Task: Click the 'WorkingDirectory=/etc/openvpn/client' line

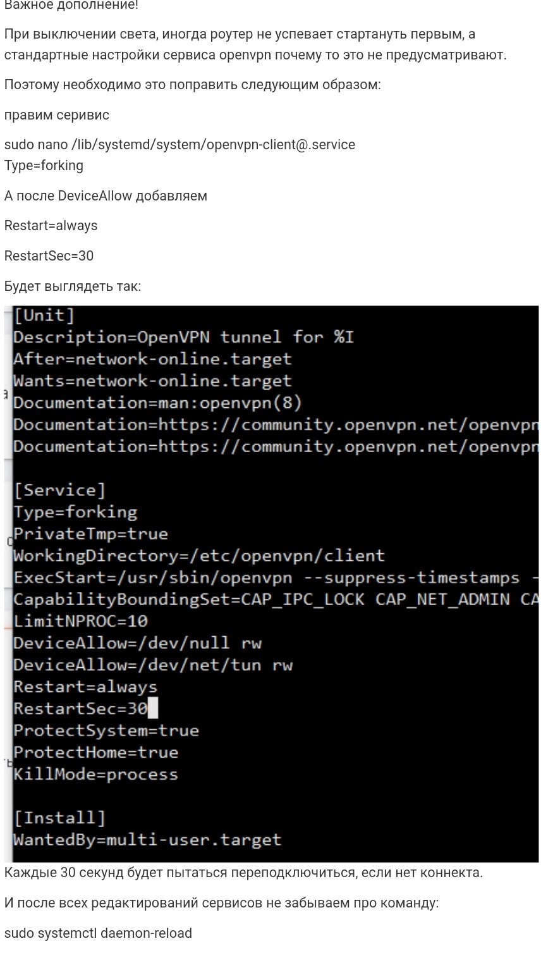Action: coord(199,556)
